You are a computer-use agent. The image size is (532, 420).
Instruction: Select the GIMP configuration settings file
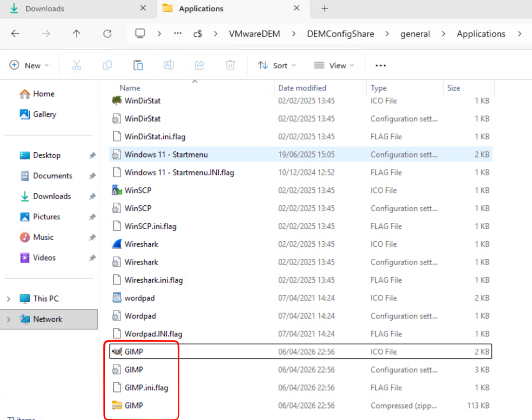[x=301, y=370]
